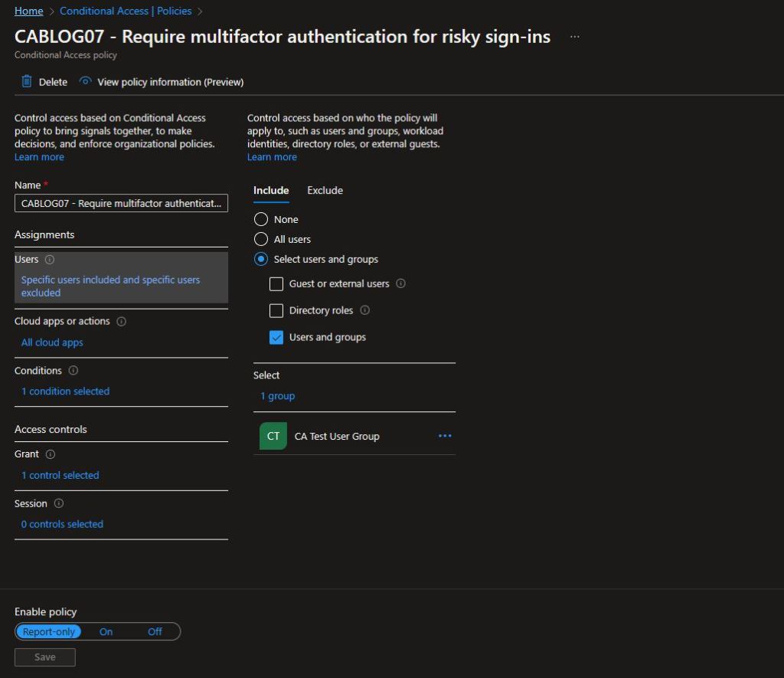Click the info icon next to Grant
The image size is (784, 678).
pos(51,454)
